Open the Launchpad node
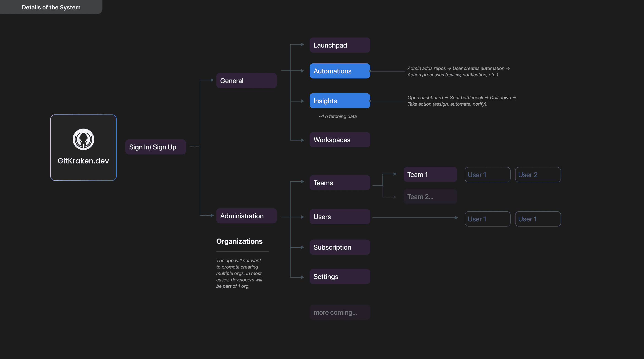 340,45
